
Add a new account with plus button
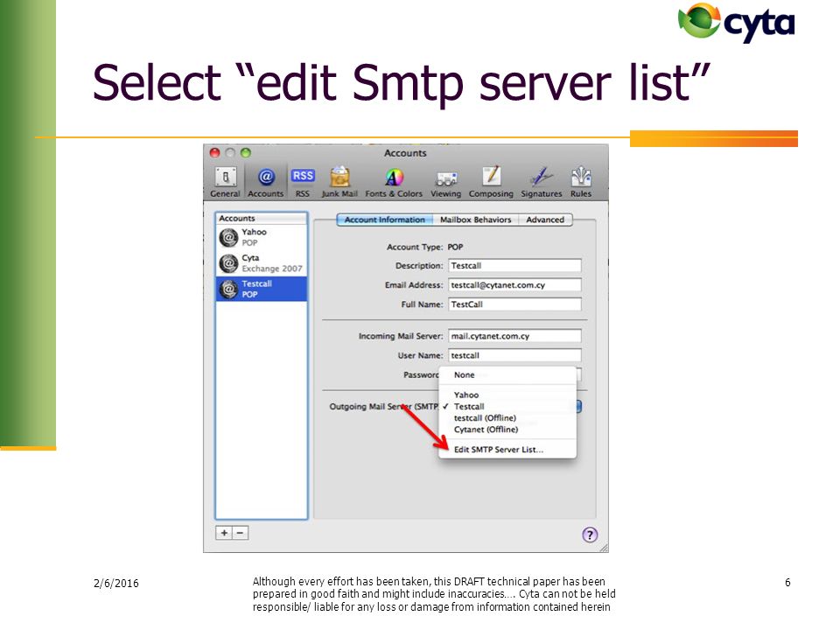coord(224,533)
